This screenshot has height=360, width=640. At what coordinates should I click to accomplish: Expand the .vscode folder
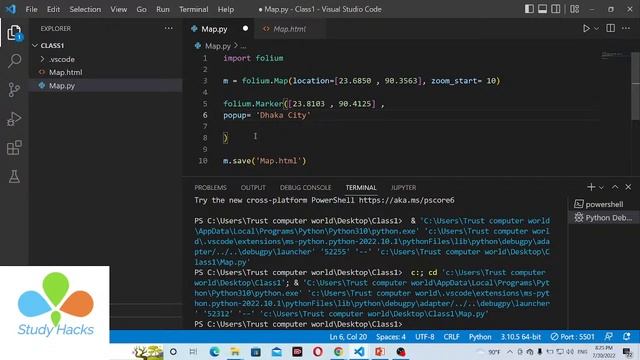click(105, 59)
